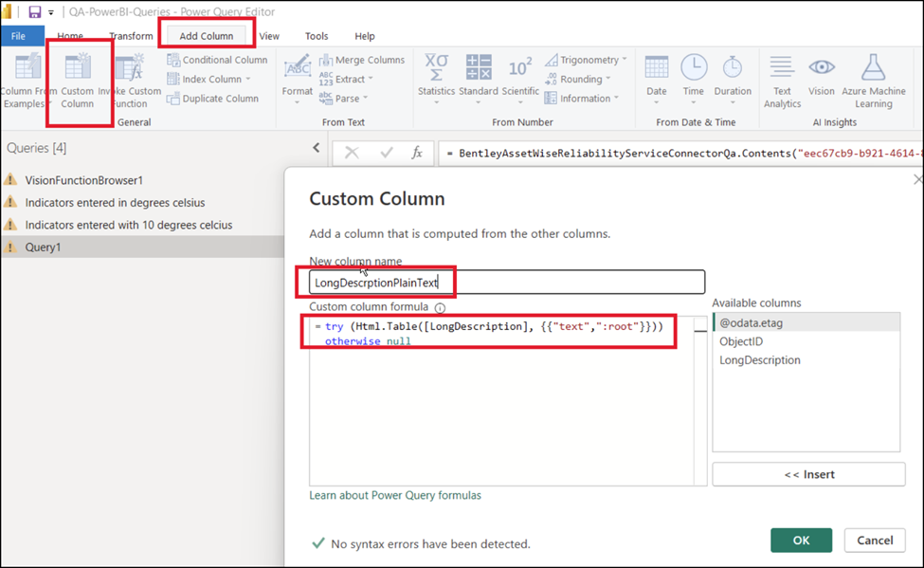
Task: Open the Format text tool
Action: 297,80
